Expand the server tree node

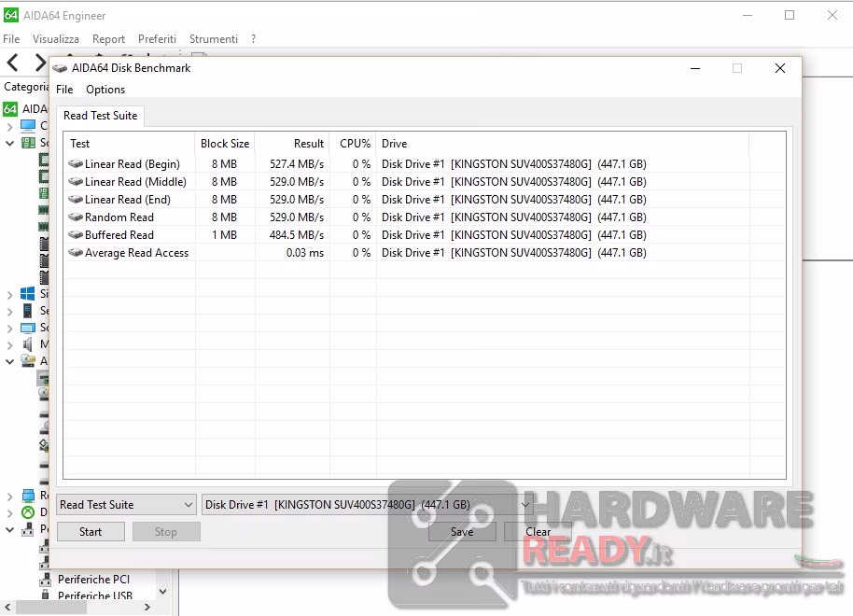tap(9, 312)
